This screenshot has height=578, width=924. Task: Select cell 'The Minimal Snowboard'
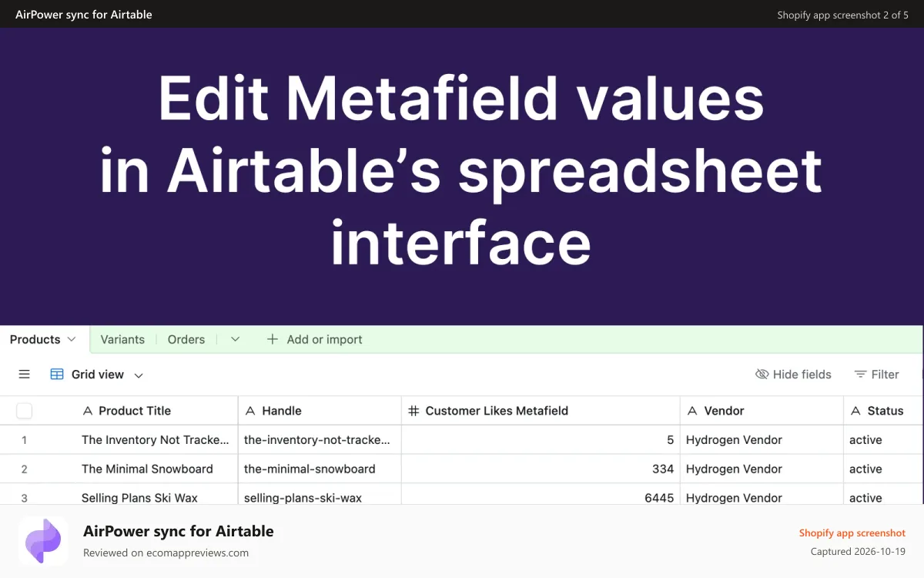(147, 469)
